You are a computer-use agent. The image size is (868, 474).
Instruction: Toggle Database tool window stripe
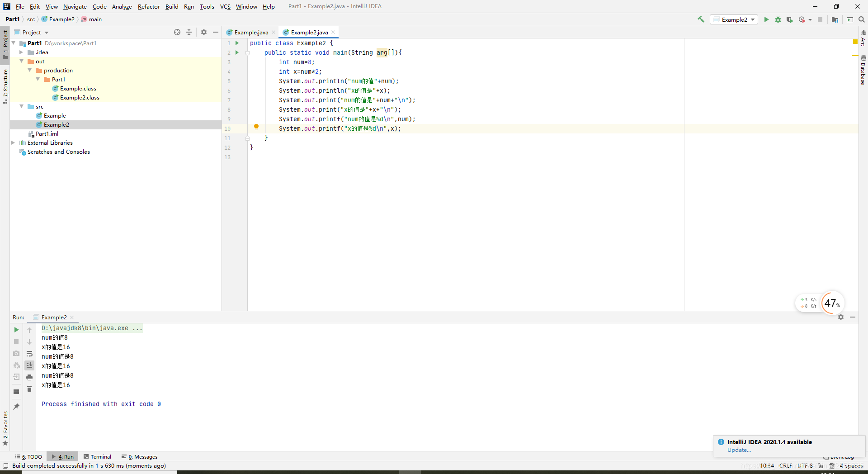[x=863, y=70]
